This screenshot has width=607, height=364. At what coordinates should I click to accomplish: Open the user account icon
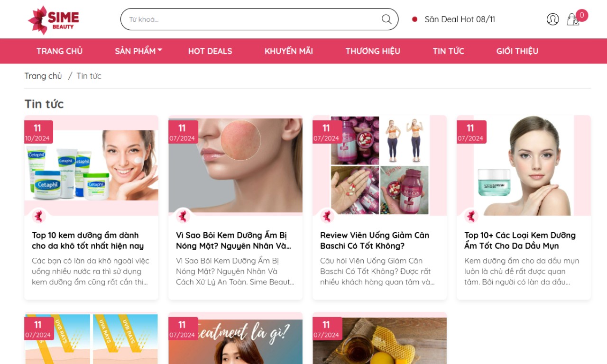(552, 19)
